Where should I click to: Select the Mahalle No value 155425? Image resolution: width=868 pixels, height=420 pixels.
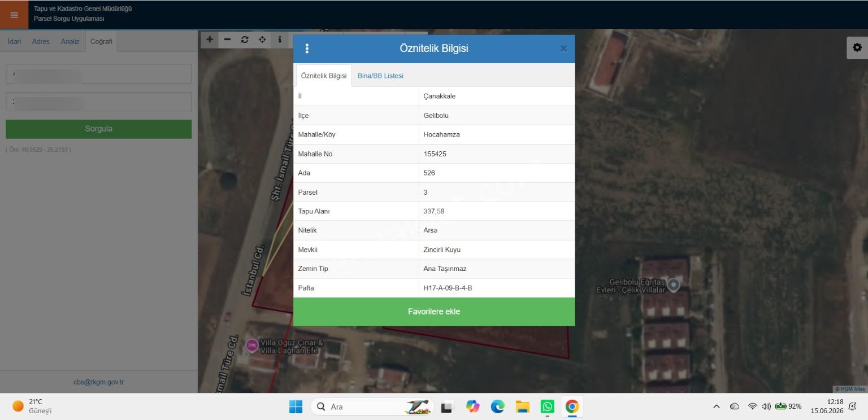coord(435,154)
